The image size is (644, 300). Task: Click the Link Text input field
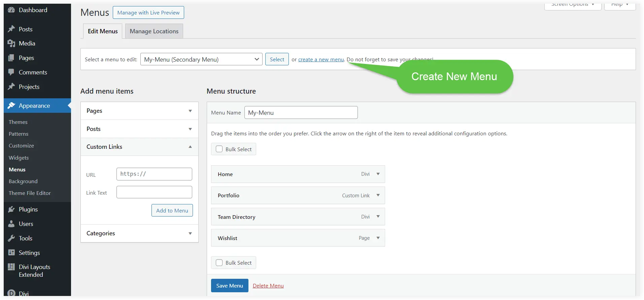click(154, 192)
